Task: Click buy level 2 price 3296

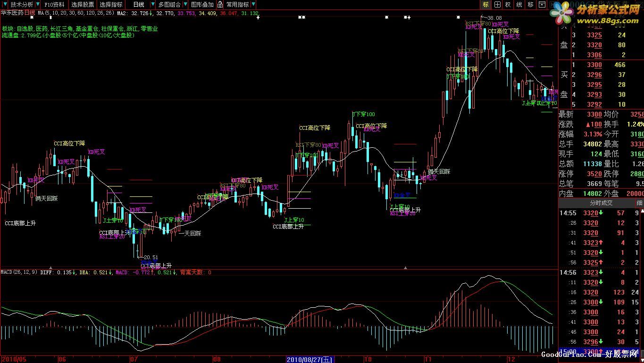Action: pyautogui.click(x=594, y=75)
